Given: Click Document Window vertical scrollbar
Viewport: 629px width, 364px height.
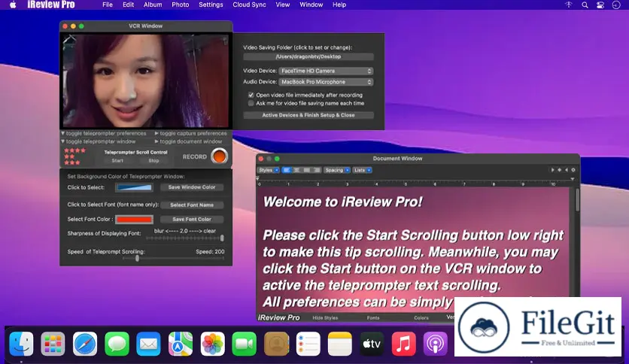Looking at the screenshot, I should pyautogui.click(x=577, y=199).
